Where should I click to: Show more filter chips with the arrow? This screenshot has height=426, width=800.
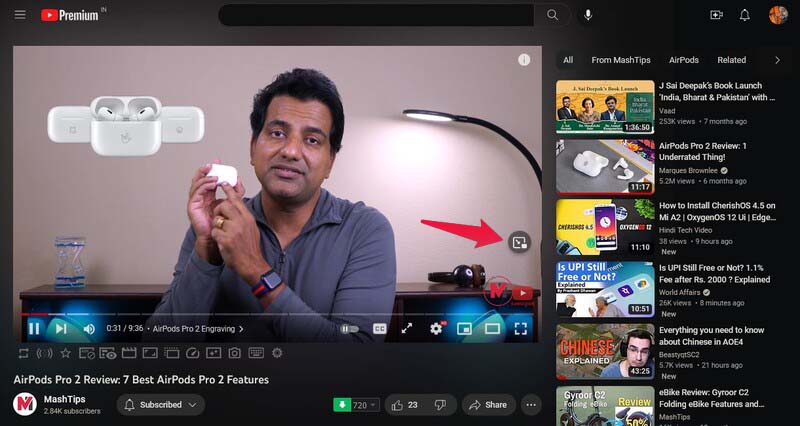pyautogui.click(x=777, y=60)
